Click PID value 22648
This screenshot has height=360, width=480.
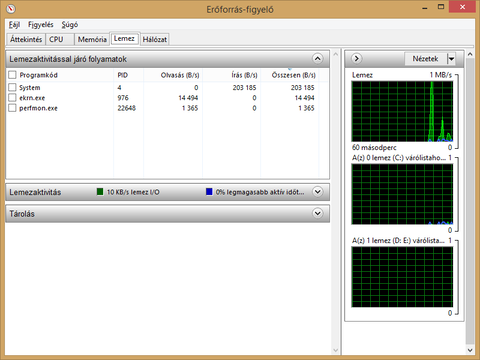point(126,108)
